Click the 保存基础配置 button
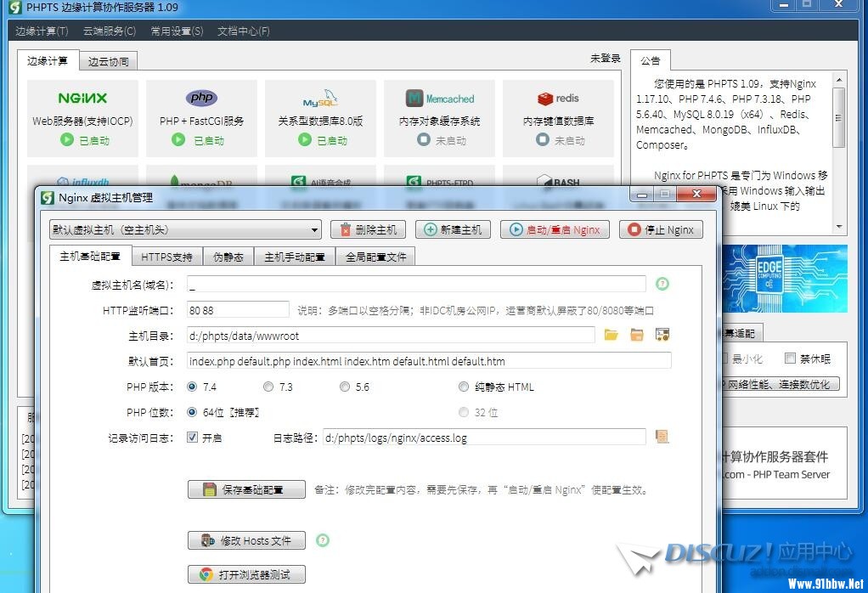868x593 pixels. [246, 490]
